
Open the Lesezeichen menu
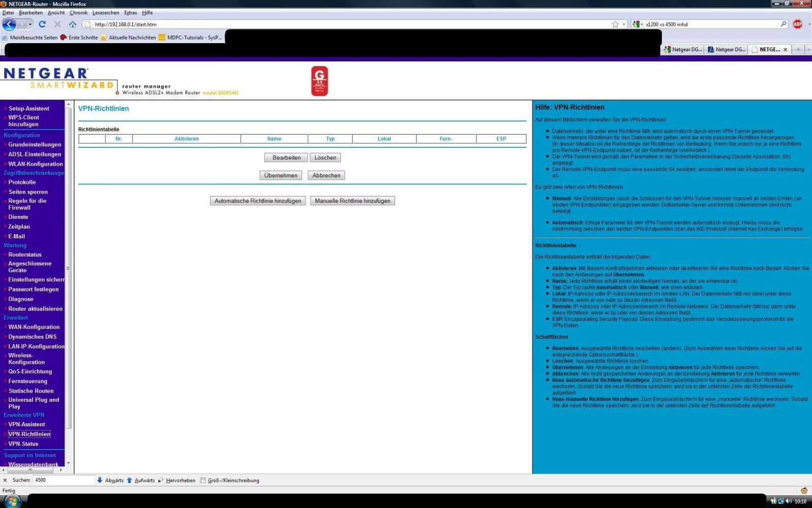(x=106, y=13)
